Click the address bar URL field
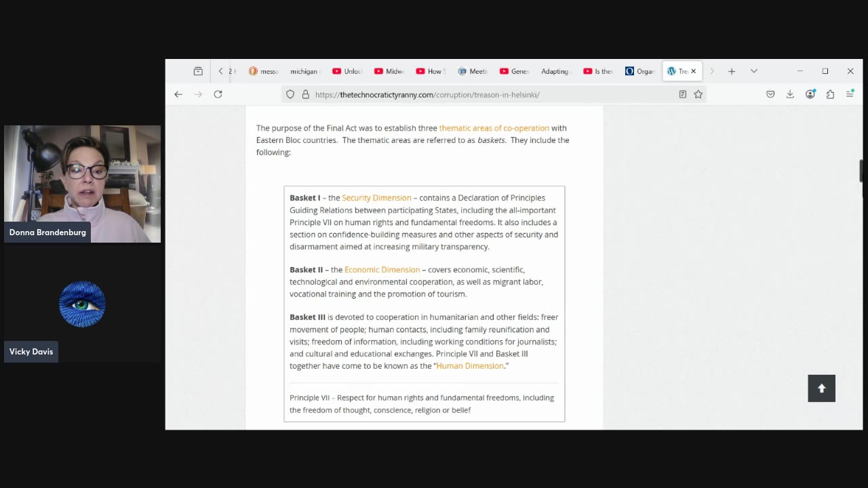Screen dimensions: 868x488 point(494,95)
